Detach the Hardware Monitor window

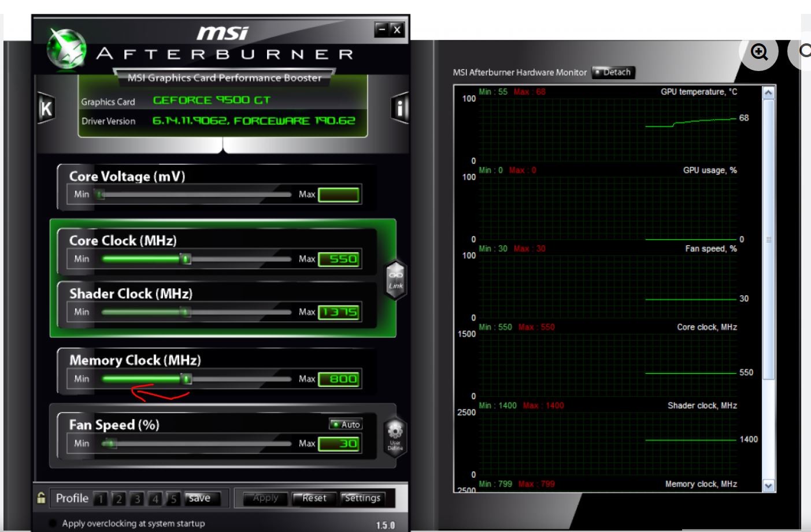tap(613, 72)
